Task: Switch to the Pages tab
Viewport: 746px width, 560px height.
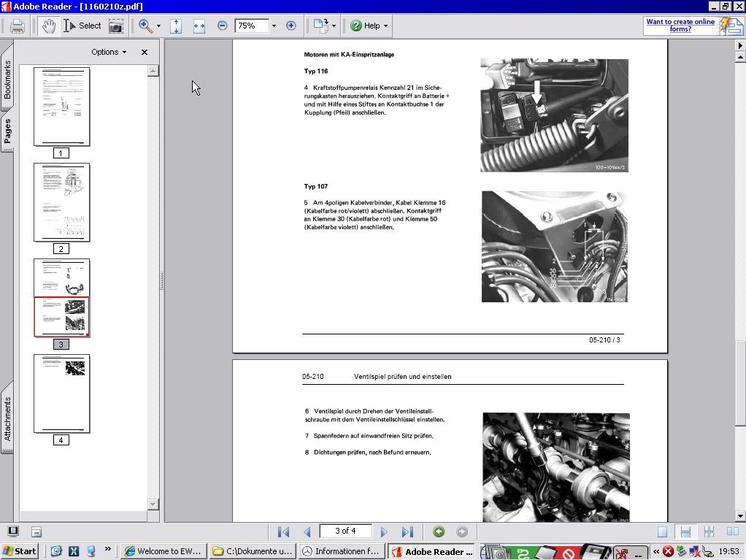Action: click(x=7, y=131)
